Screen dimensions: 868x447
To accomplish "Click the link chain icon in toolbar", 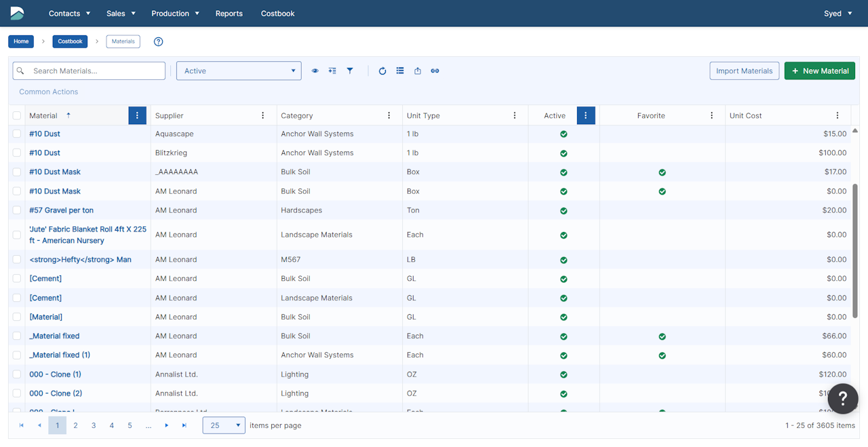I will coord(435,71).
